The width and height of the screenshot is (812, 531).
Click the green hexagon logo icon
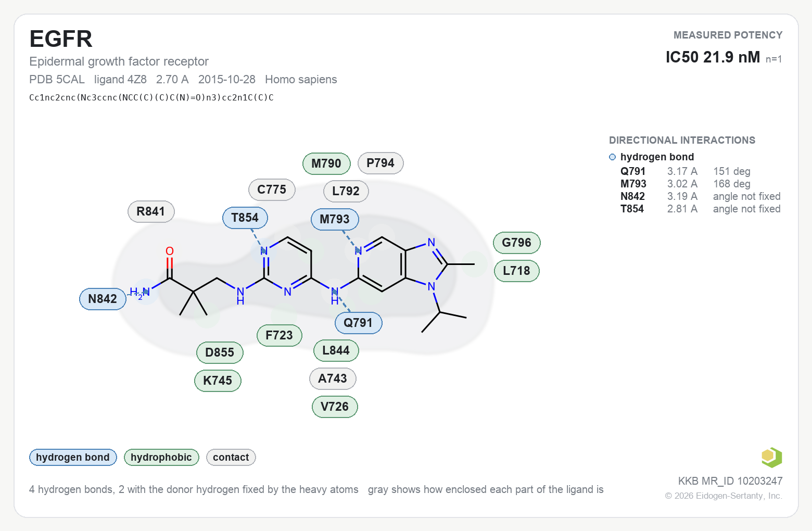(x=771, y=458)
